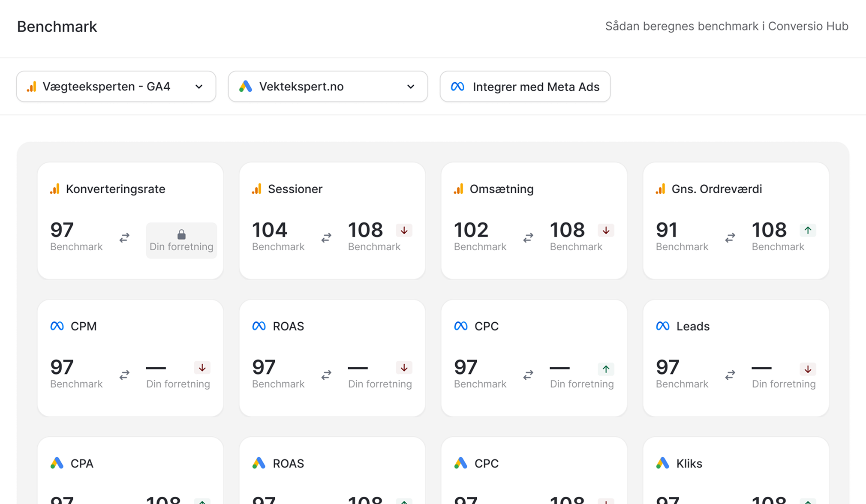Click the 97 benchmark value in Leads card

coord(668,367)
